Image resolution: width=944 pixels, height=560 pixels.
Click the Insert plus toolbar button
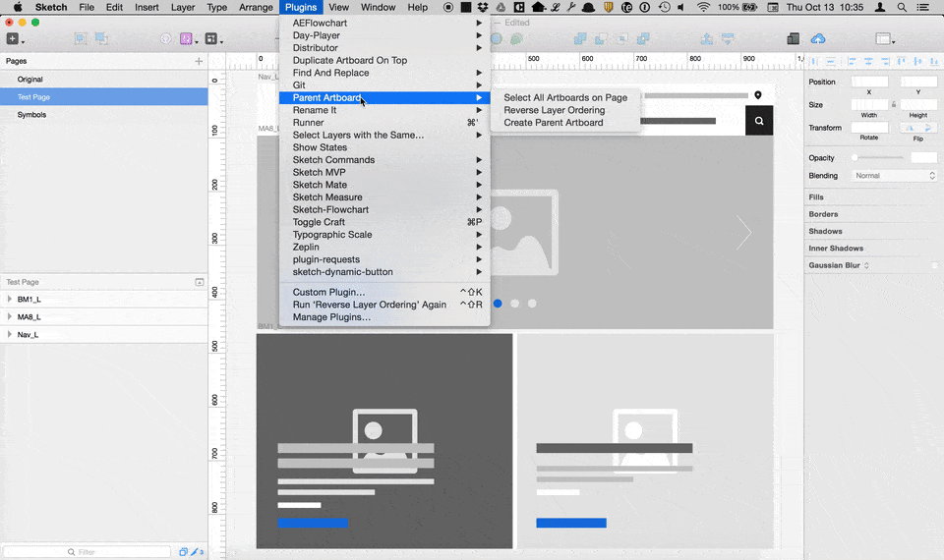coord(13,39)
